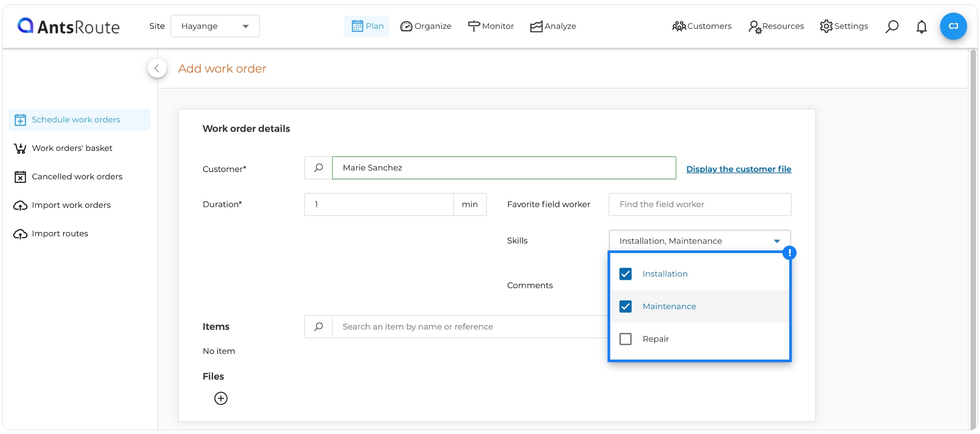
Task: Switch to the Plan tab
Action: click(x=367, y=26)
